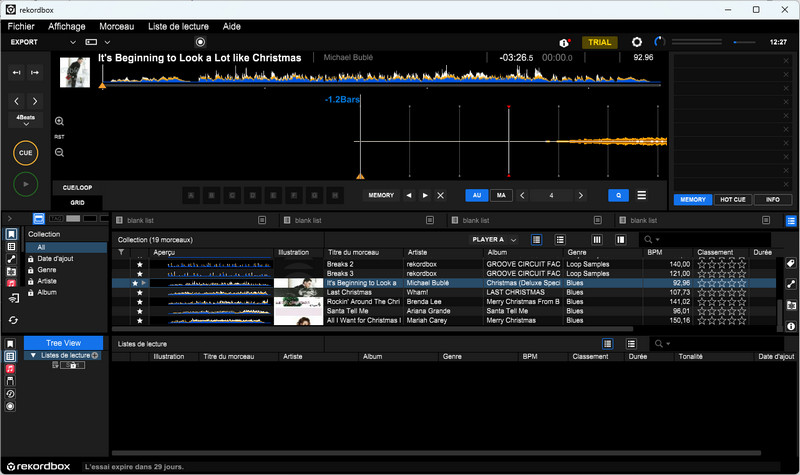Select Date d'ajout category in the tree
The height and width of the screenshot is (475, 800).
click(55, 259)
